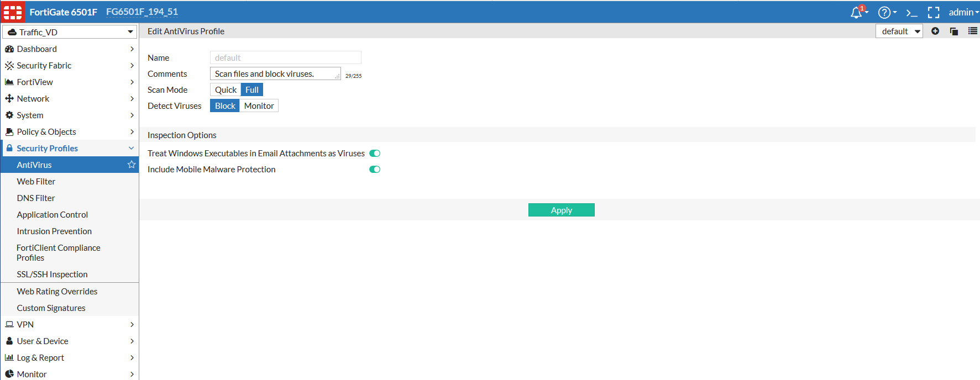The width and height of the screenshot is (980, 380).
Task: Set Scan Mode to Full
Action: point(252,89)
